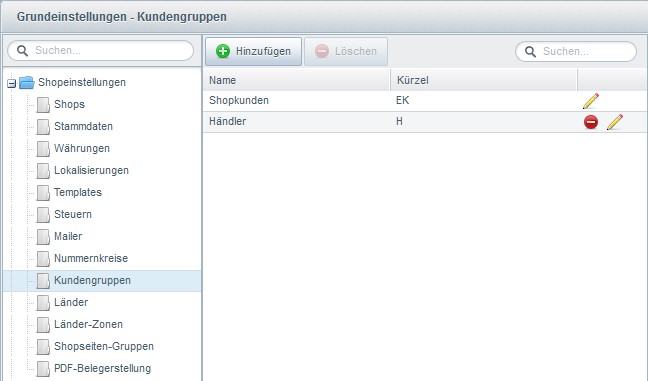Open Shops settings in the tree
The image size is (648, 381).
coord(69,104)
